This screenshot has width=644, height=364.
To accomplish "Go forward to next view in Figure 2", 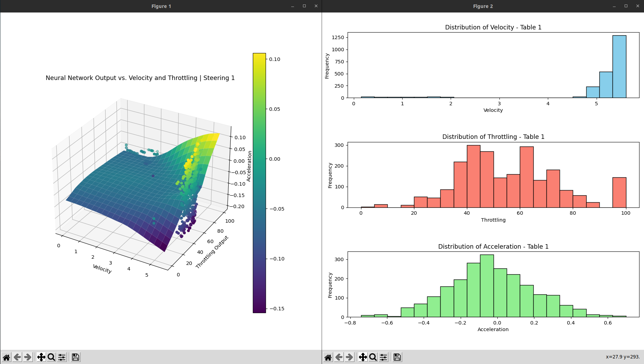I will pyautogui.click(x=349, y=357).
